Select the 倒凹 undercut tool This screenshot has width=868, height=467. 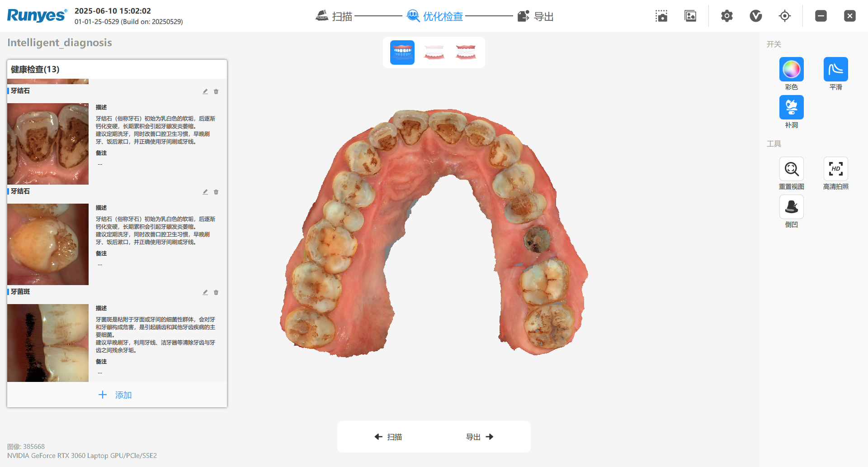[791, 207]
